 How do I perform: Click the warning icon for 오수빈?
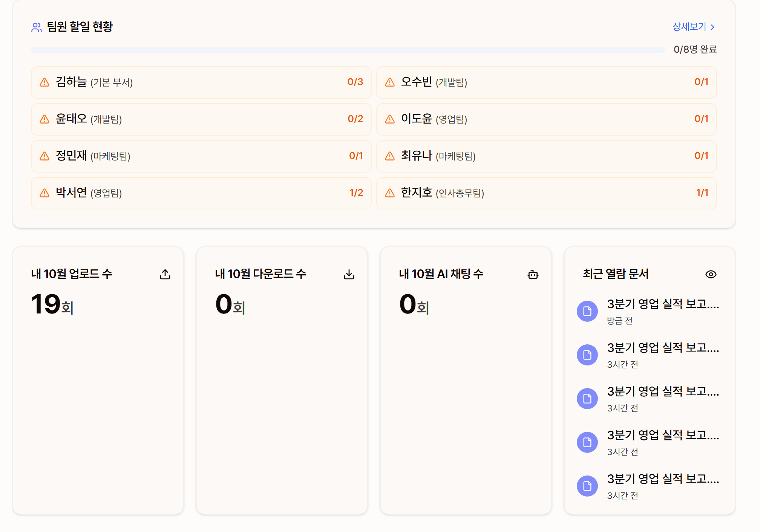click(x=390, y=82)
